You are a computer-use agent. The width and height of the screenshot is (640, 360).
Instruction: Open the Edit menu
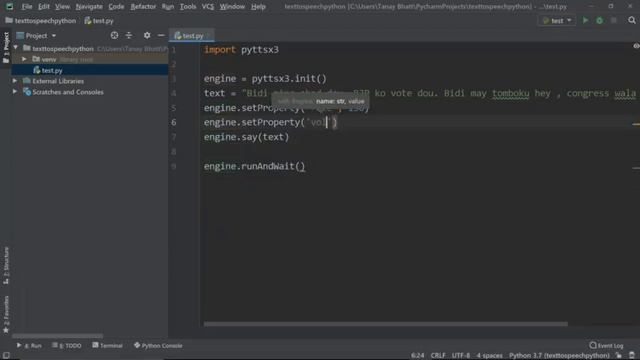pos(44,7)
